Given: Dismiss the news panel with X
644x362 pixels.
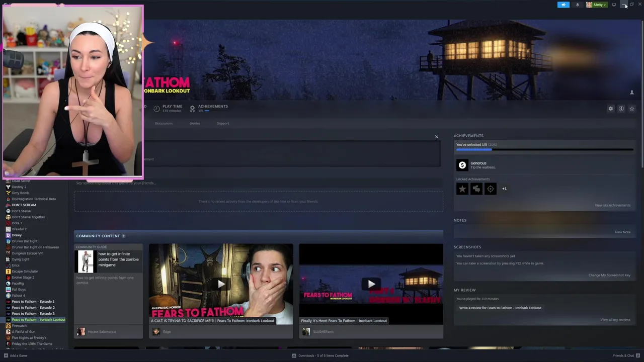Looking at the screenshot, I should click(x=437, y=137).
